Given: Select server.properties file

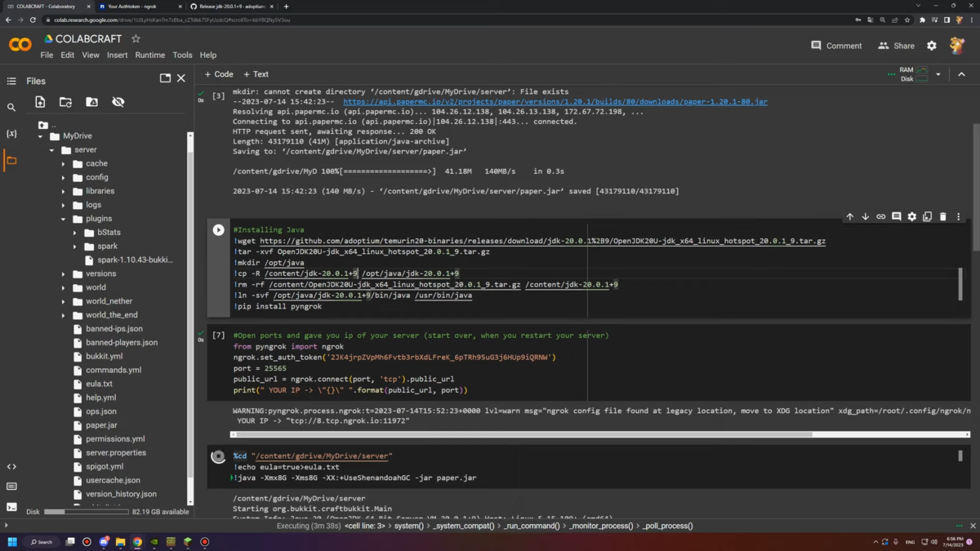Looking at the screenshot, I should (116, 453).
